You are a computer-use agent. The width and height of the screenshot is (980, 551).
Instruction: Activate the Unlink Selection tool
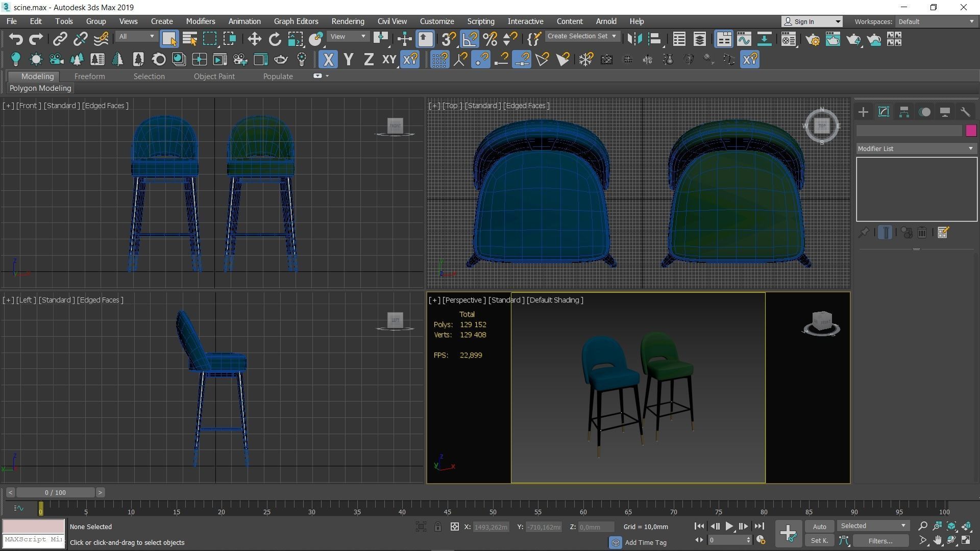(80, 39)
